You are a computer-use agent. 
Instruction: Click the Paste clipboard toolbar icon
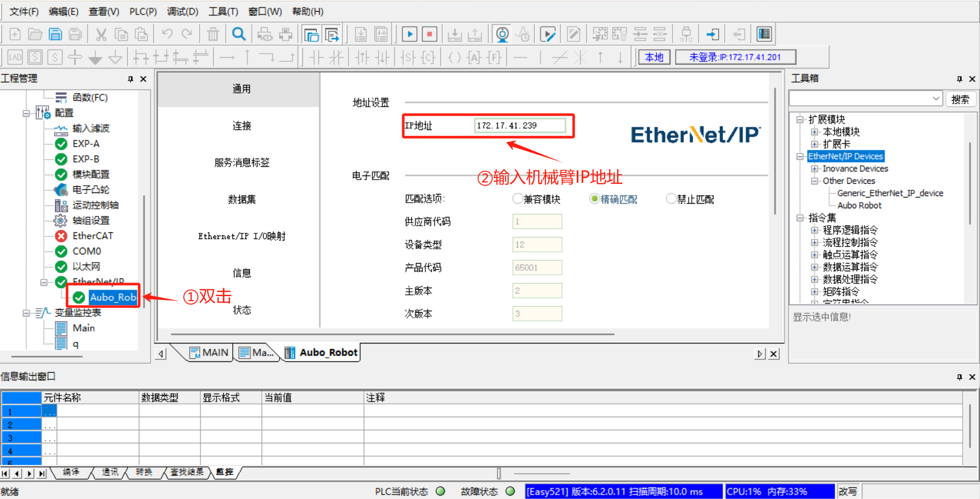(x=141, y=34)
